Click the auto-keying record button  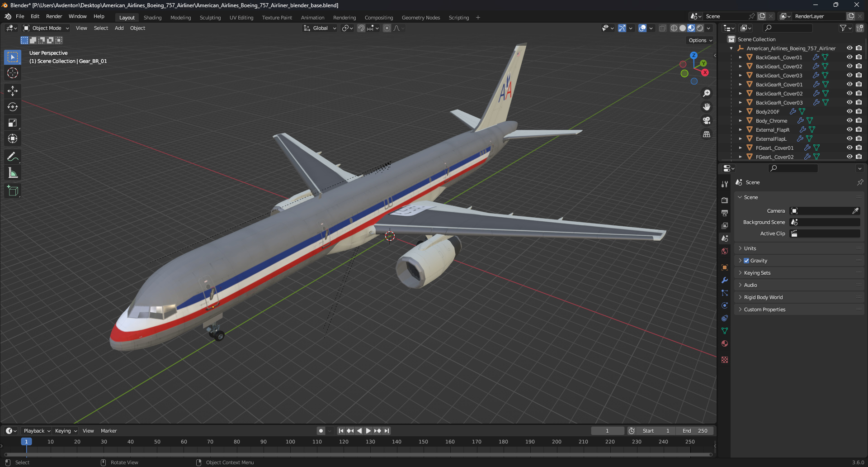pos(321,431)
